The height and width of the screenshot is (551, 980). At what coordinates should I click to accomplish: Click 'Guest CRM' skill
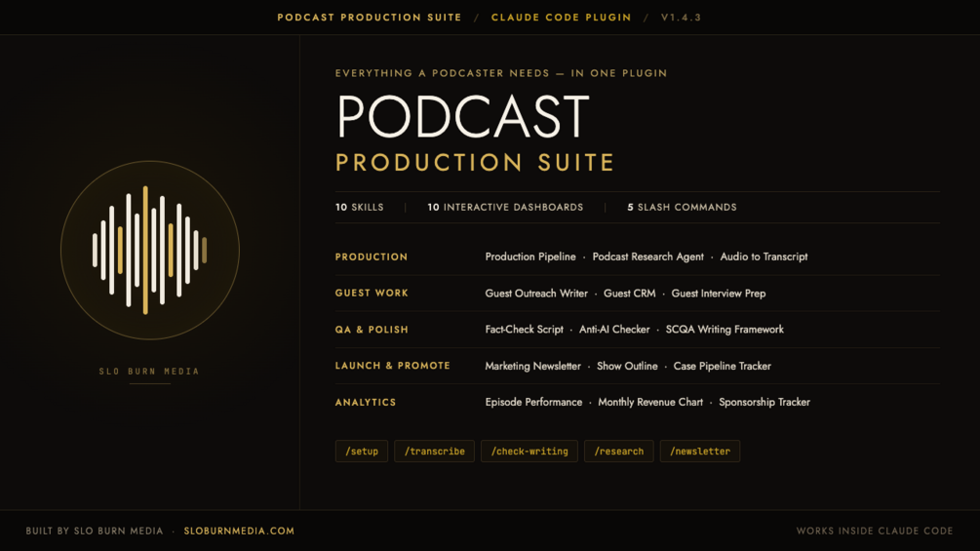coord(629,293)
